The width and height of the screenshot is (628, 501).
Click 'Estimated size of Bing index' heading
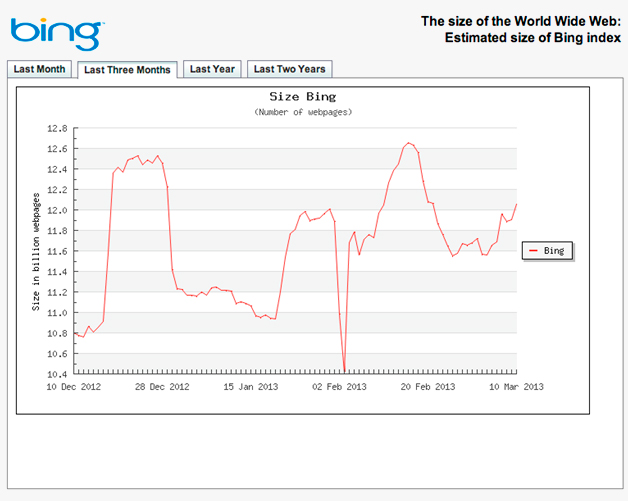533,38
